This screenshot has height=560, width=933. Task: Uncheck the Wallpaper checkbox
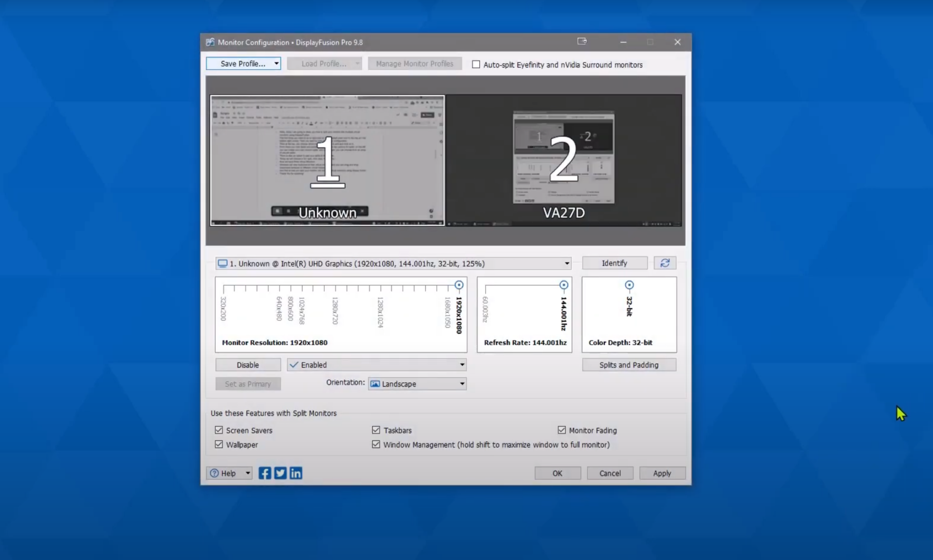tap(219, 445)
